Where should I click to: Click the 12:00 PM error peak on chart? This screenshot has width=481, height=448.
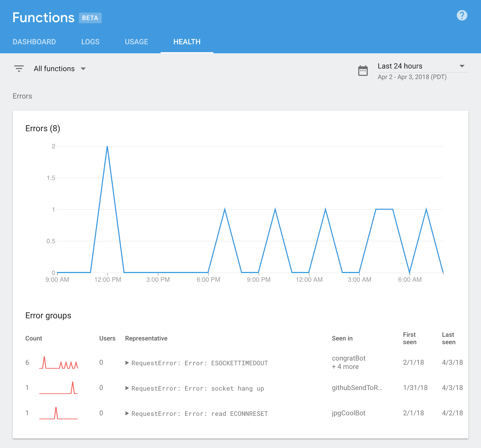(x=107, y=147)
